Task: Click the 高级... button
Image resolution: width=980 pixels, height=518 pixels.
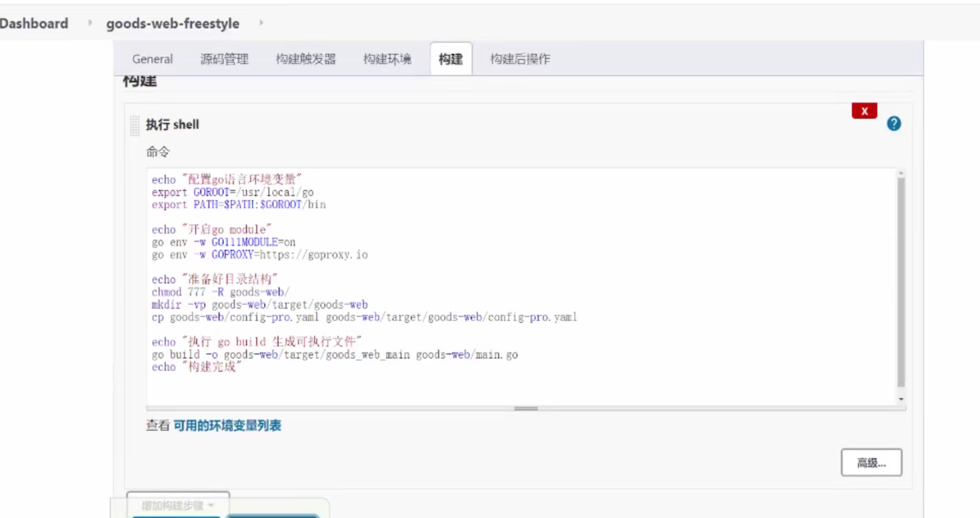Action: [x=871, y=463]
